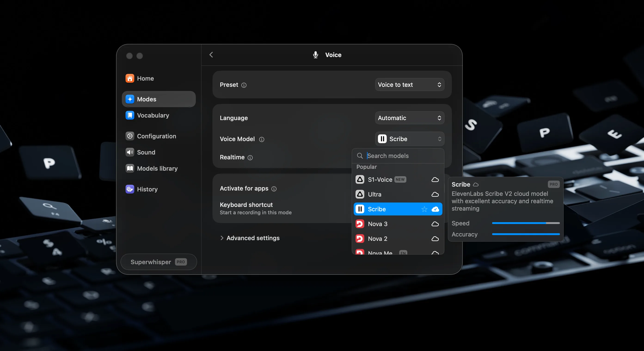Open the Vocabulary section

tap(159, 115)
